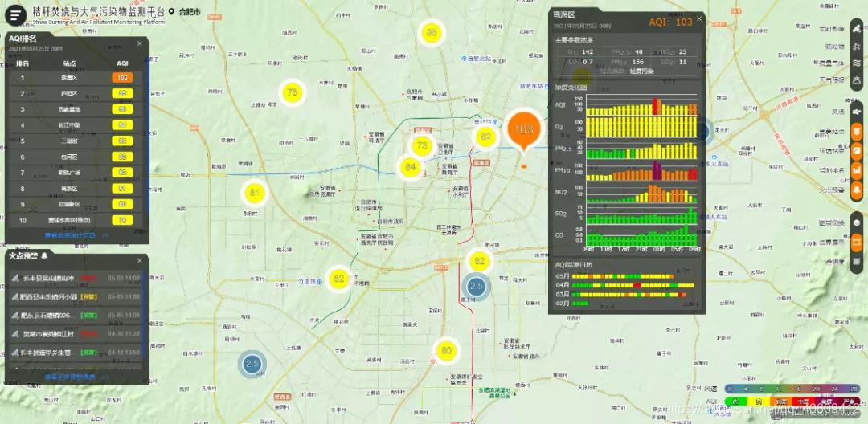The image size is (868, 424).
Task: Select rank 4 row in AQI ranking
Action: [76, 125]
